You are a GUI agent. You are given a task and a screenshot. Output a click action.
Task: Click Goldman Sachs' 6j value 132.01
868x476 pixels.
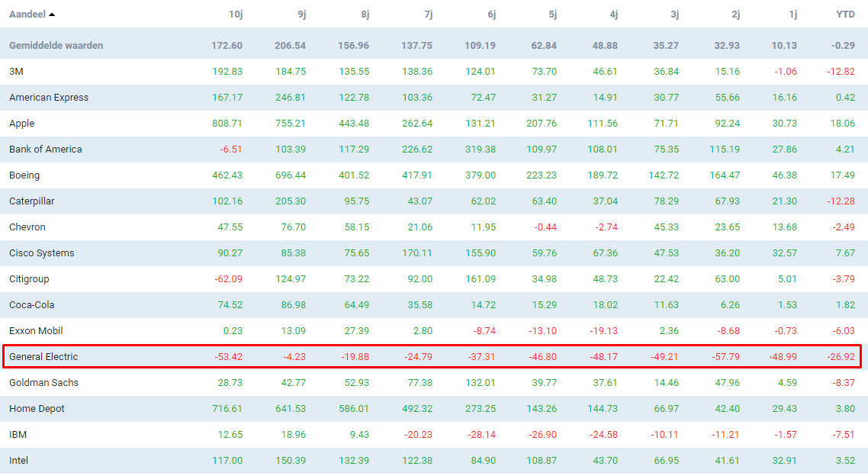481,383
